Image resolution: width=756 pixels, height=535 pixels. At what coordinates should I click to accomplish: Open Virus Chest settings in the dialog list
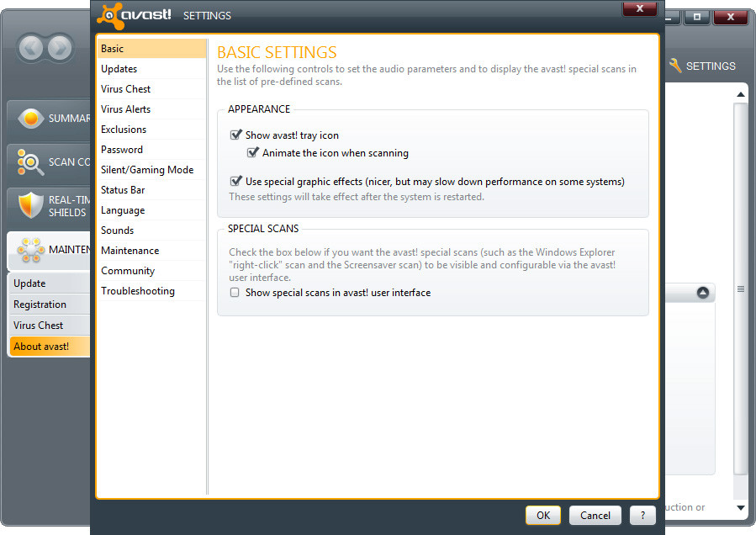click(x=151, y=89)
